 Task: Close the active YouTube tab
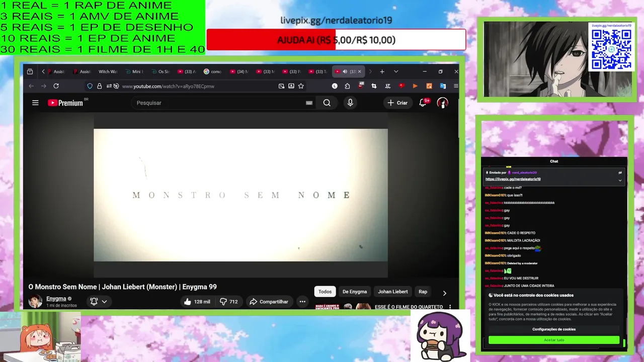[x=359, y=71]
